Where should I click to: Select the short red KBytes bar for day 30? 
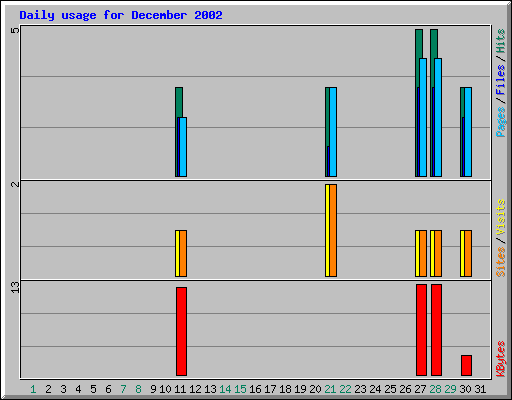pyautogui.click(x=466, y=365)
